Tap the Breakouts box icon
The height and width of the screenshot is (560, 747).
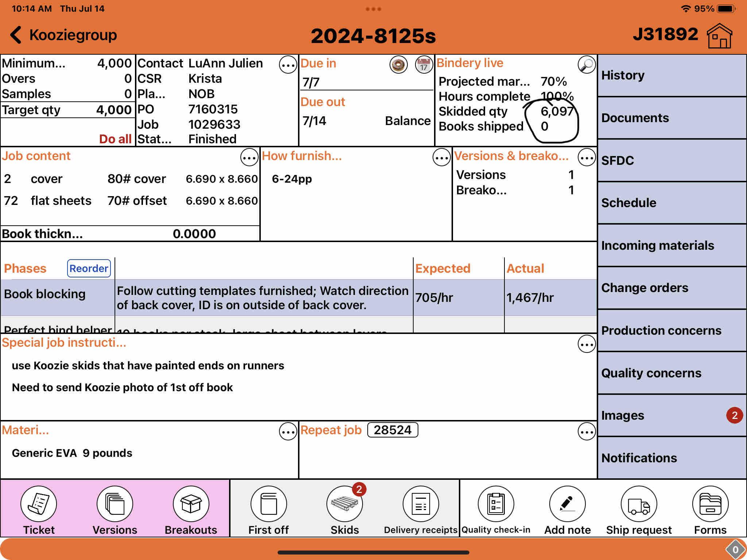tap(191, 504)
